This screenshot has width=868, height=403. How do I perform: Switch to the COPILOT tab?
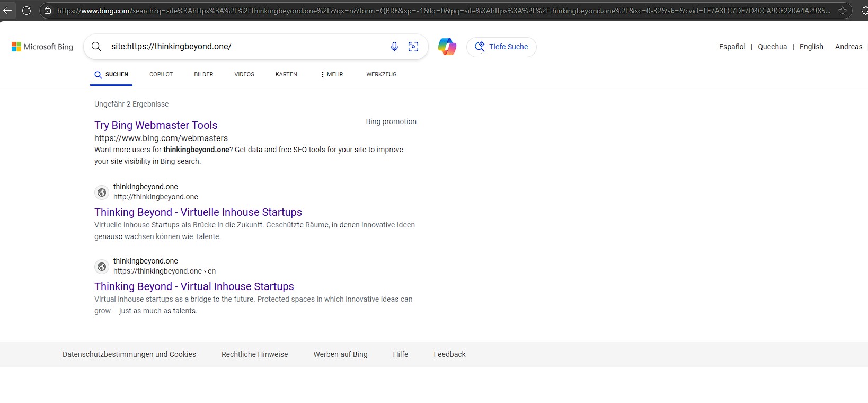coord(161,74)
